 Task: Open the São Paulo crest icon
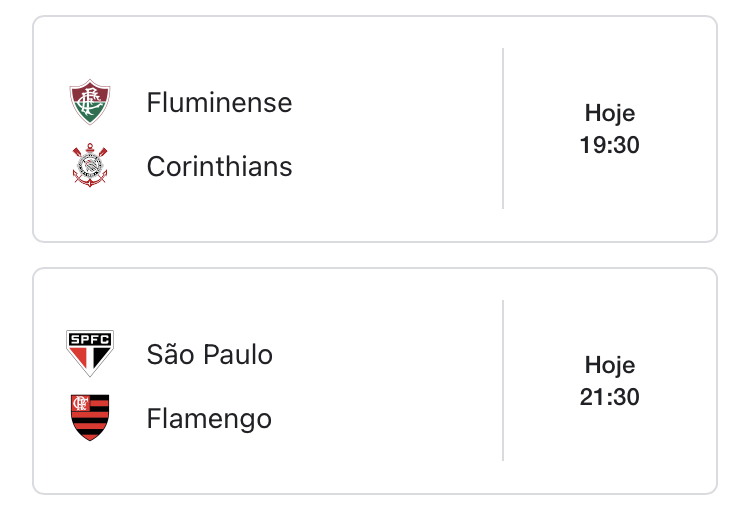[x=90, y=354]
